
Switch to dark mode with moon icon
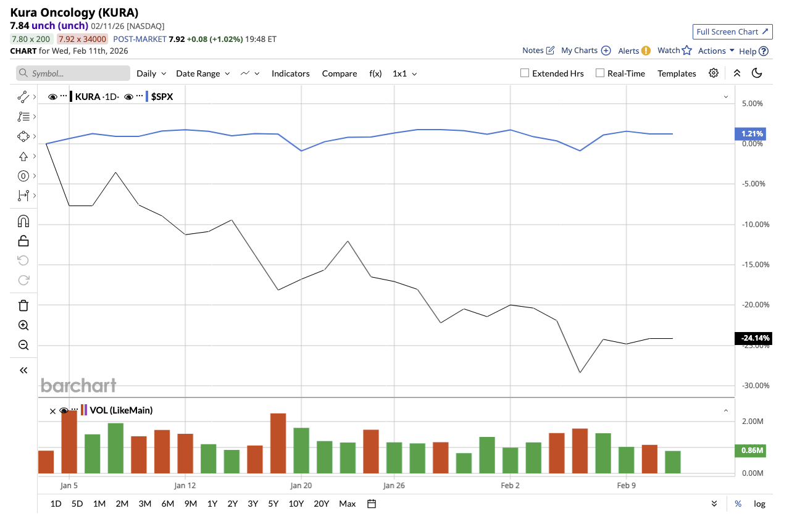coord(757,73)
